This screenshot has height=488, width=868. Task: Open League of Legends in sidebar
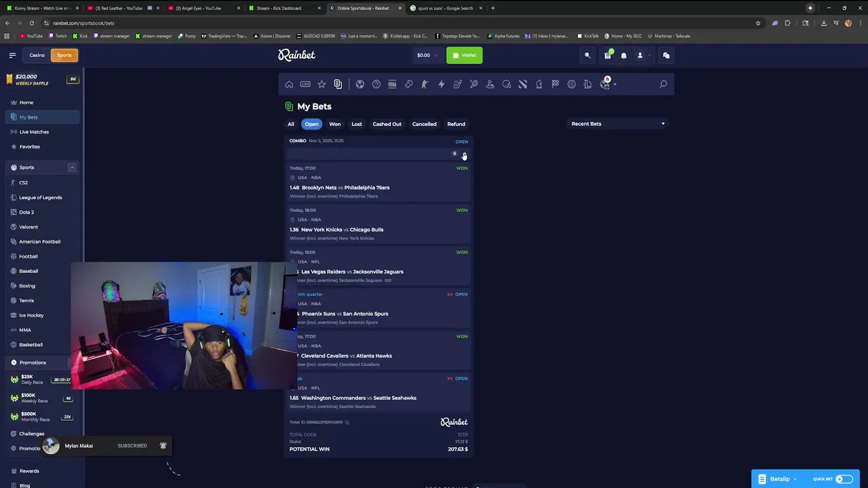coord(42,197)
